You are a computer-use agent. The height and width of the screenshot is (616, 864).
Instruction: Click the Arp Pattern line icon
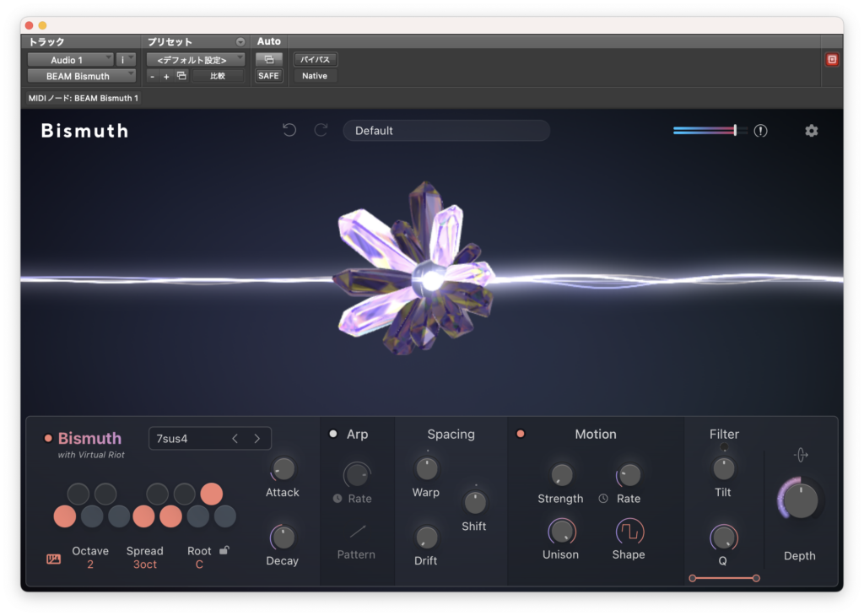coord(357,531)
